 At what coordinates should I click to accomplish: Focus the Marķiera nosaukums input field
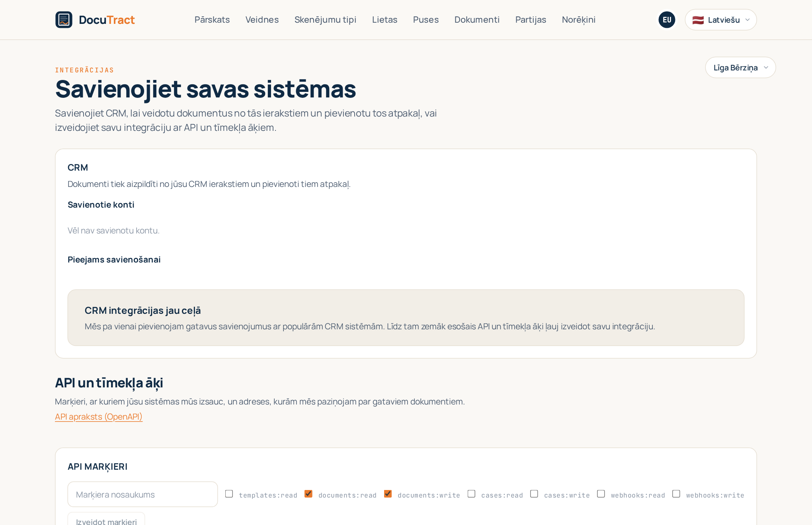coord(142,494)
